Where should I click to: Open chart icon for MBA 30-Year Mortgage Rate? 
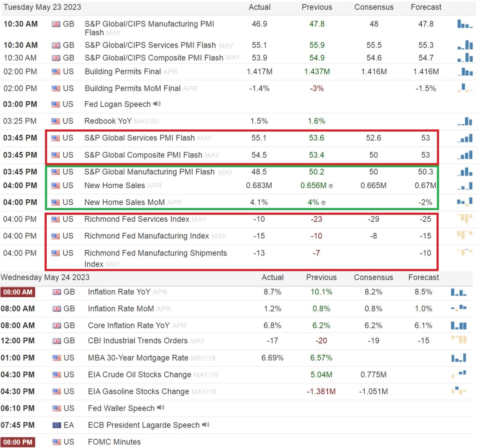tap(458, 358)
